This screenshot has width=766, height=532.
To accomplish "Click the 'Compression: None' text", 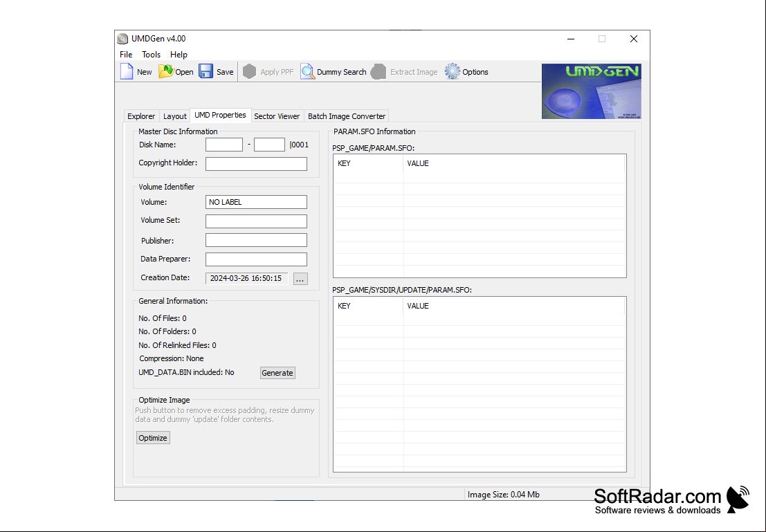I will point(172,358).
